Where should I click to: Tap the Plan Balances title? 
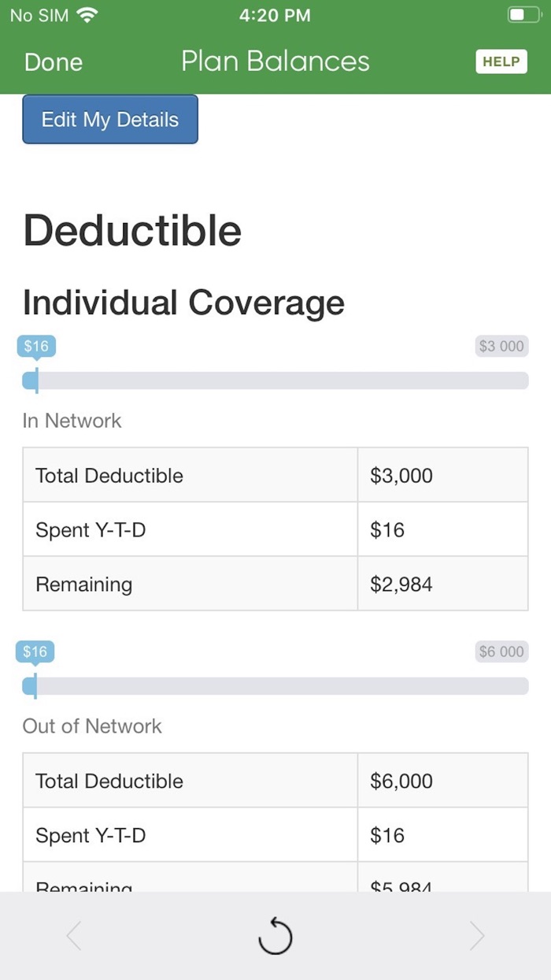point(275,61)
